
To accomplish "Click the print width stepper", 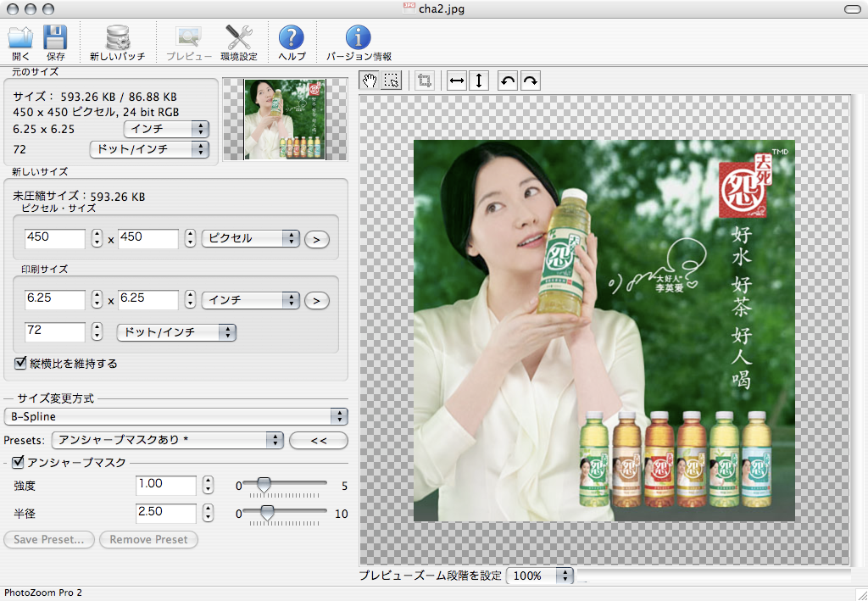I will 97,299.
